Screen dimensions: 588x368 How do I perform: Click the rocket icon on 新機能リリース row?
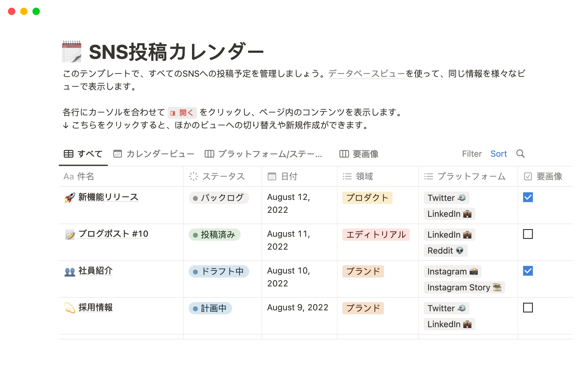tap(70, 197)
